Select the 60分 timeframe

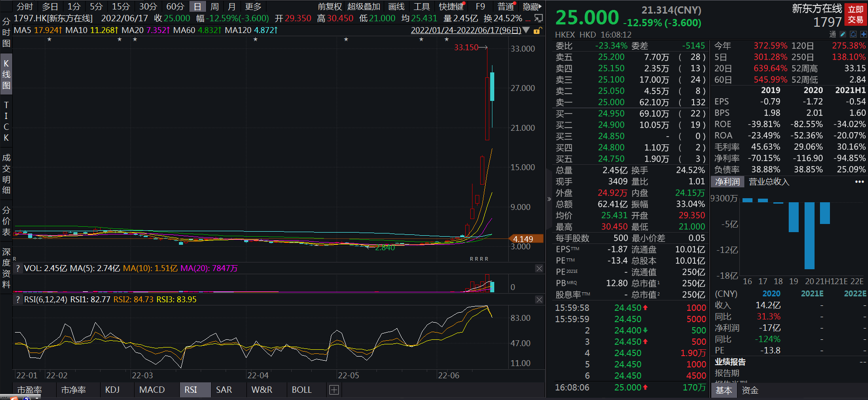click(x=175, y=6)
